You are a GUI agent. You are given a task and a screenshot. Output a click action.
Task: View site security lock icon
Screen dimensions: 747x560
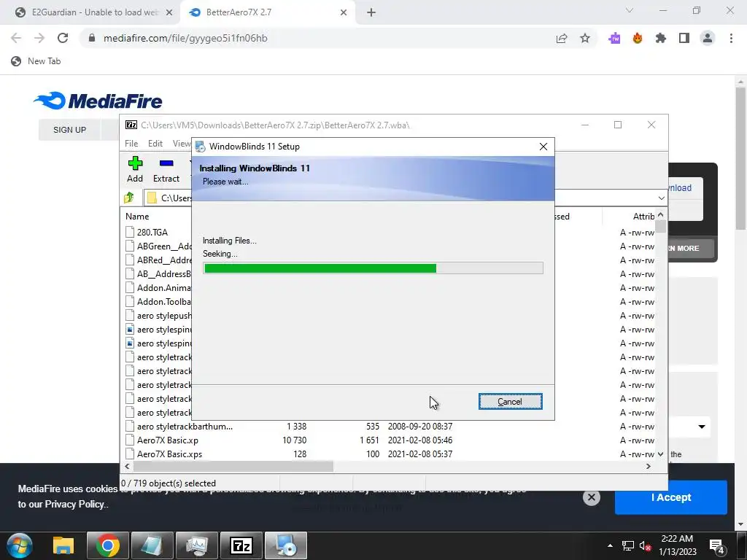point(92,38)
